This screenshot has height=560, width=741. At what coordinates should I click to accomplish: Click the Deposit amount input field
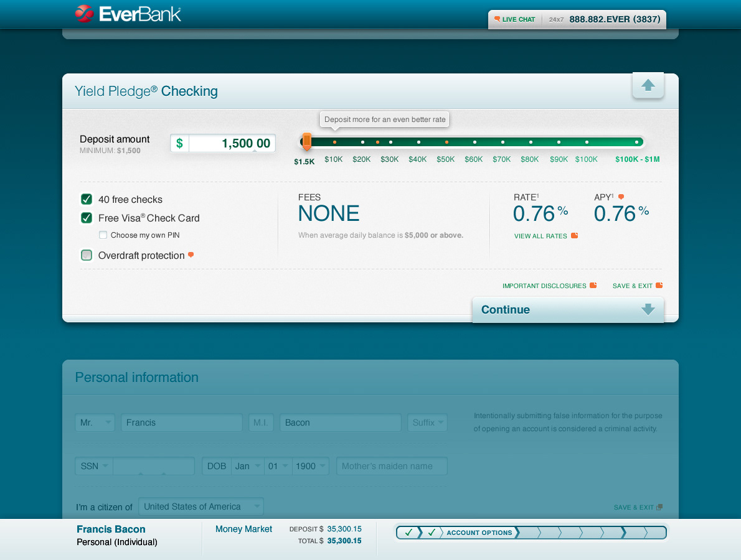point(232,143)
